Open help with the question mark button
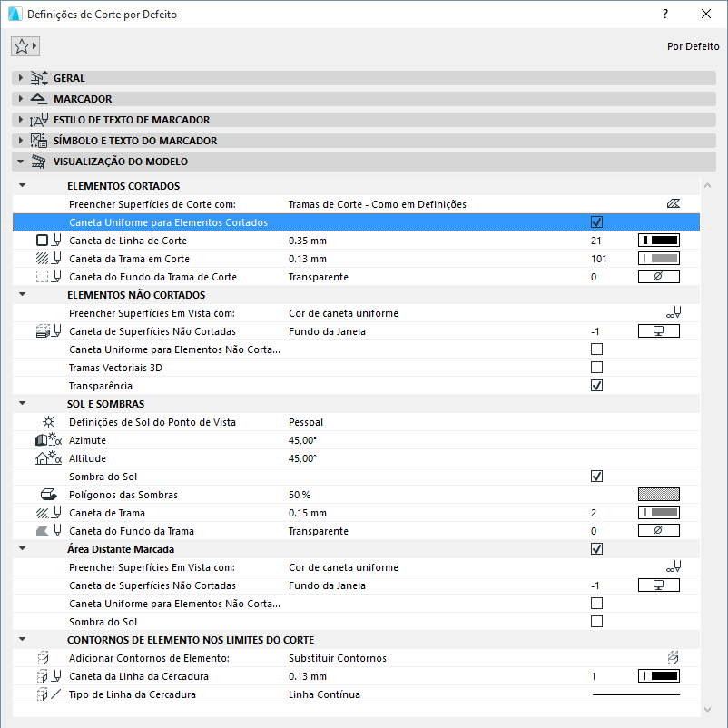 point(665,14)
